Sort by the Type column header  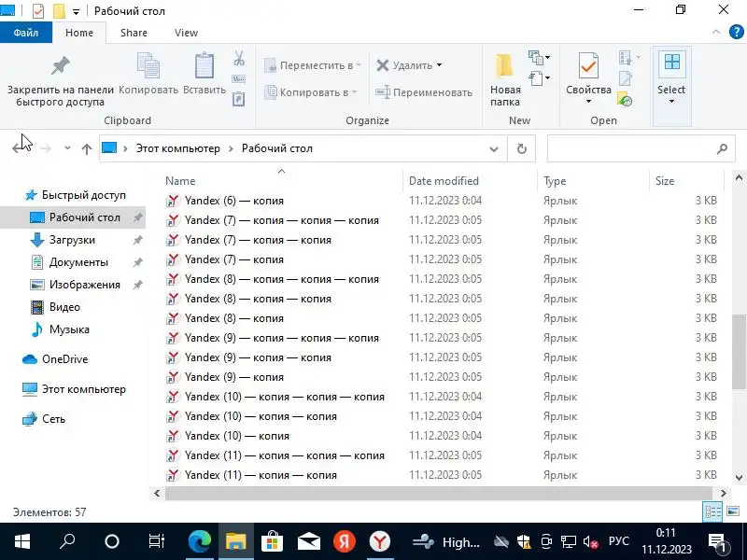(x=555, y=181)
